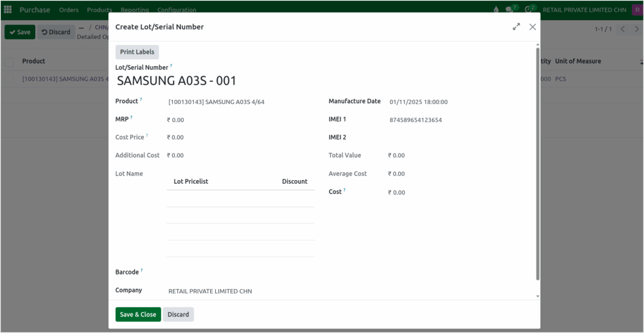644x333 pixels.
Task: Open the Product field dropdown
Action: pyautogui.click(x=240, y=102)
